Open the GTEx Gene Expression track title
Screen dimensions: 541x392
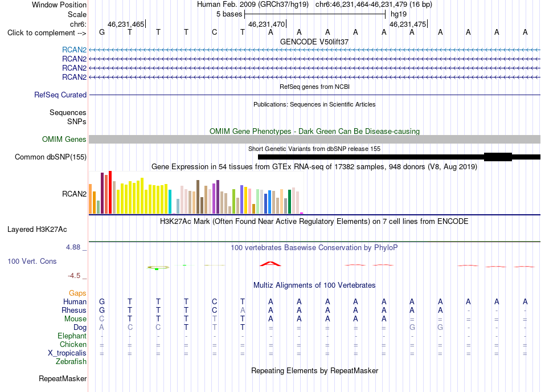314,167
